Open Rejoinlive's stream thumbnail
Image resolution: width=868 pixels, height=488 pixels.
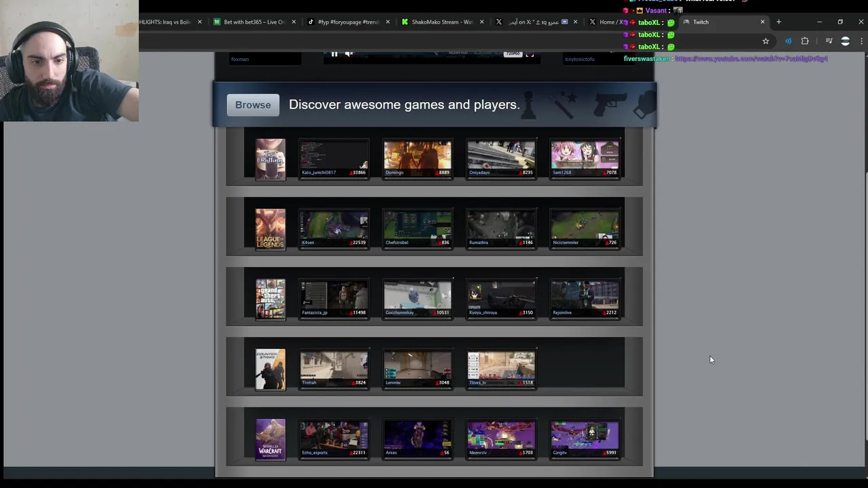(x=585, y=299)
